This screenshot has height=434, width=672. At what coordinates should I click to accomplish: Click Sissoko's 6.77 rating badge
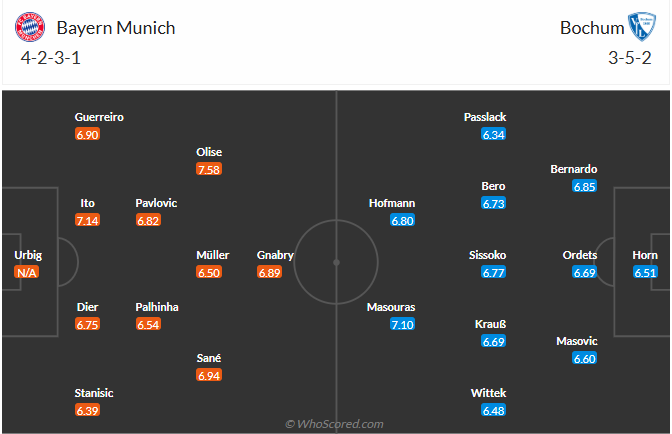(494, 272)
